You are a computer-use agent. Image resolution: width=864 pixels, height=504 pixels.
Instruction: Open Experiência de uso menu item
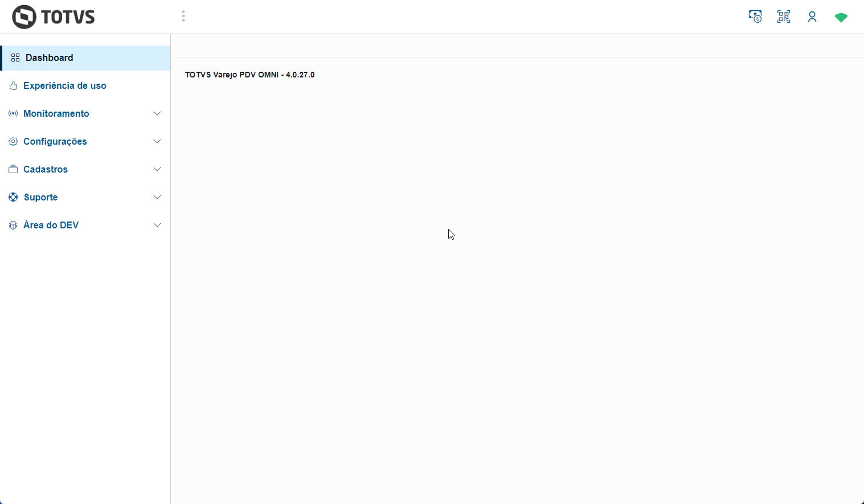[x=85, y=85]
